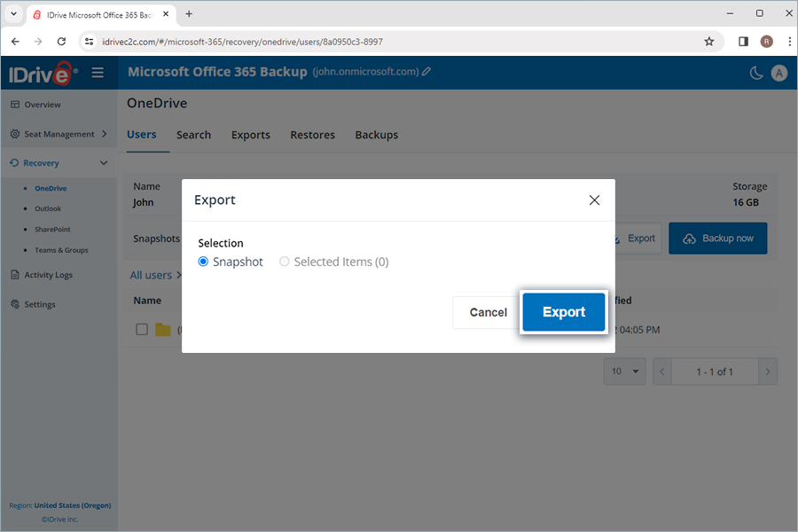This screenshot has width=798, height=532.
Task: Switch to the Restores tab
Action: click(312, 135)
